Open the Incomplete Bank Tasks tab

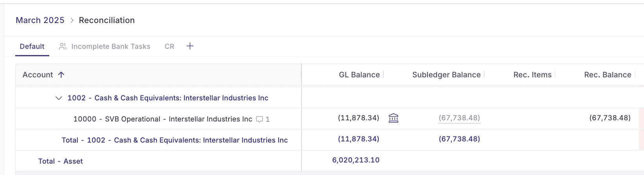click(x=104, y=46)
